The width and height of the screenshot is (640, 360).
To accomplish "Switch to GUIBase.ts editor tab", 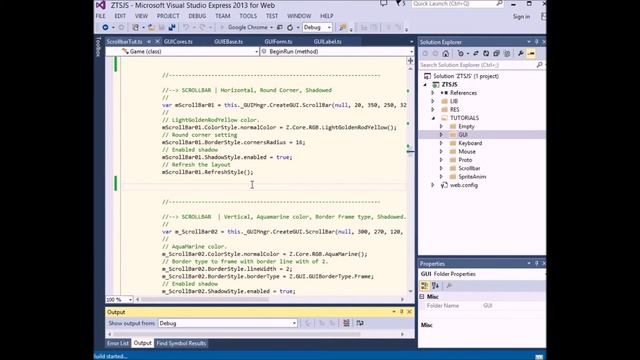I will click(229, 42).
